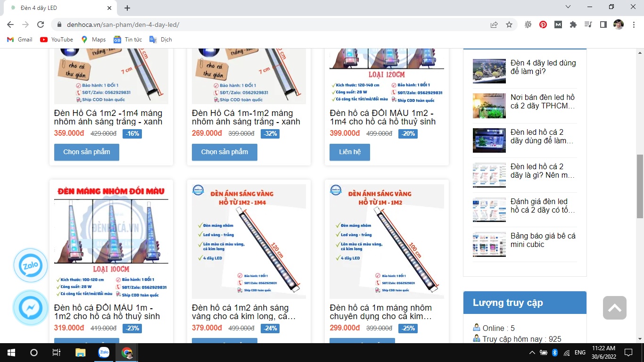This screenshot has height=362, width=644.
Task: Open the Chrome three-dot menu
Action: pos(633,25)
